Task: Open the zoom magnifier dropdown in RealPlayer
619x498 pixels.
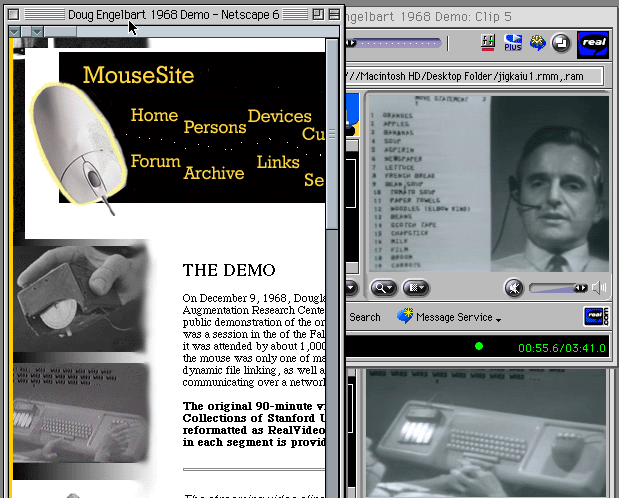Action: [x=383, y=288]
